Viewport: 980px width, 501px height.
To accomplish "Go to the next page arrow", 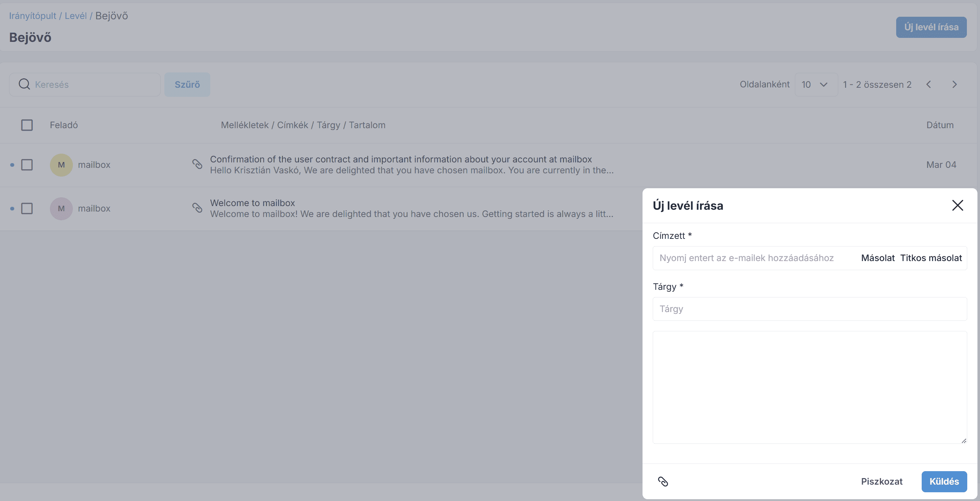I will pyautogui.click(x=954, y=84).
